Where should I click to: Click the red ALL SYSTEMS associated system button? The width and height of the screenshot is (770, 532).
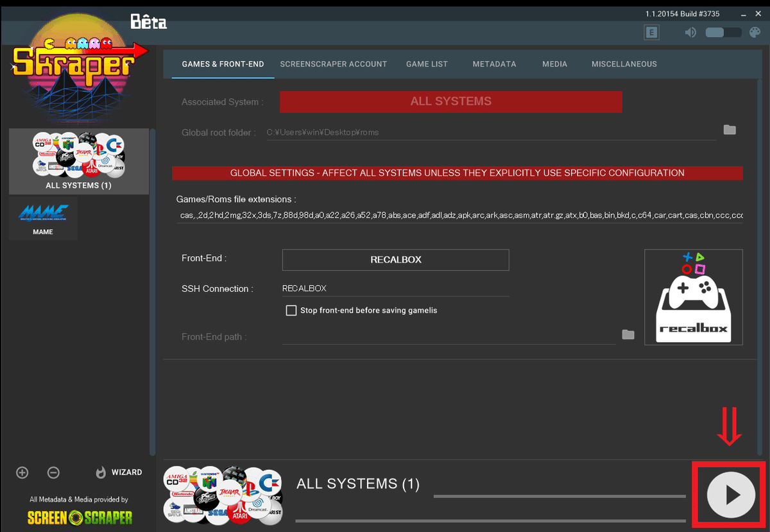[451, 101]
